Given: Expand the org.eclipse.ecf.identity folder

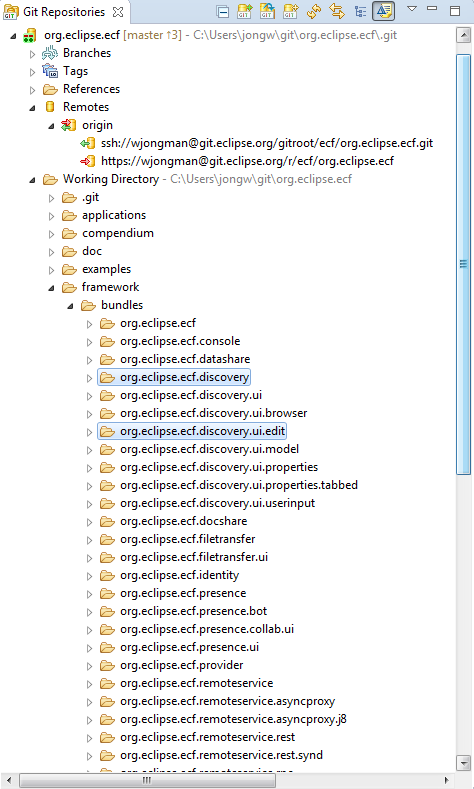Looking at the screenshot, I should (90, 576).
